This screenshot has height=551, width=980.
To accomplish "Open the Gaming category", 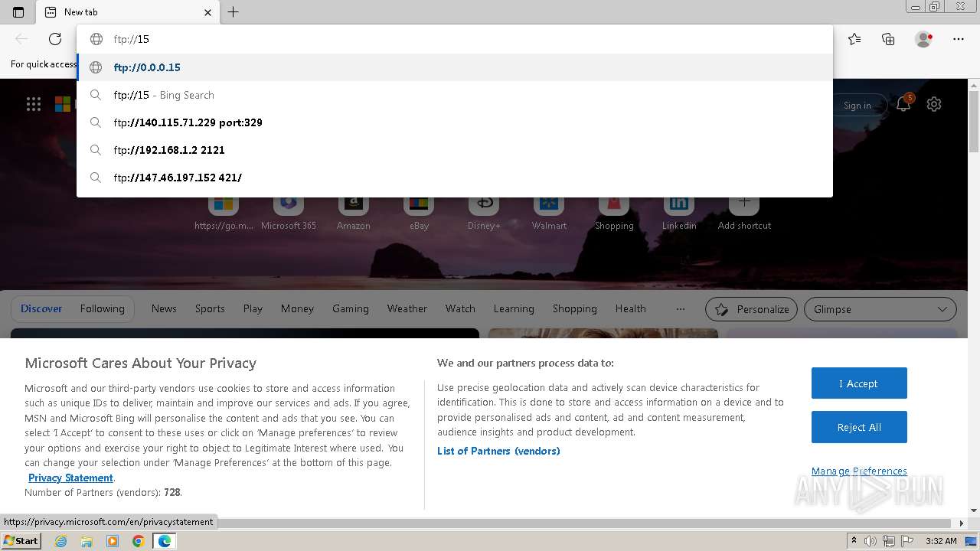I will 351,308.
